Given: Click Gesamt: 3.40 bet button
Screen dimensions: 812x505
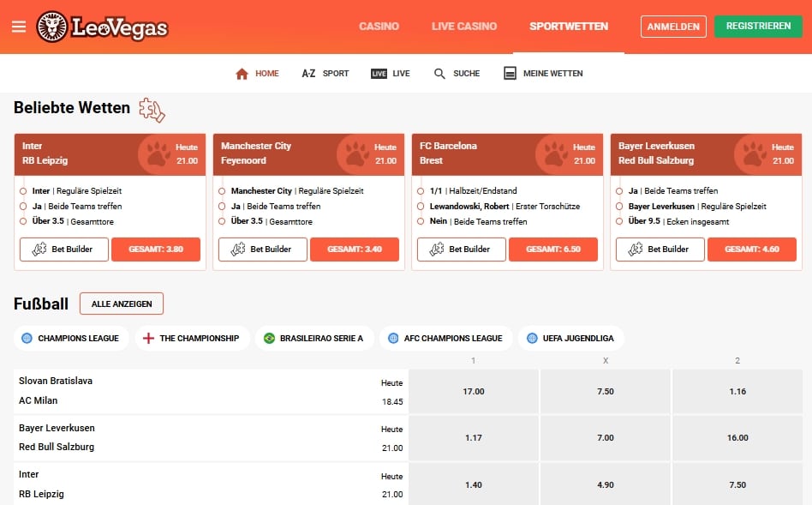Looking at the screenshot, I should coord(355,249).
